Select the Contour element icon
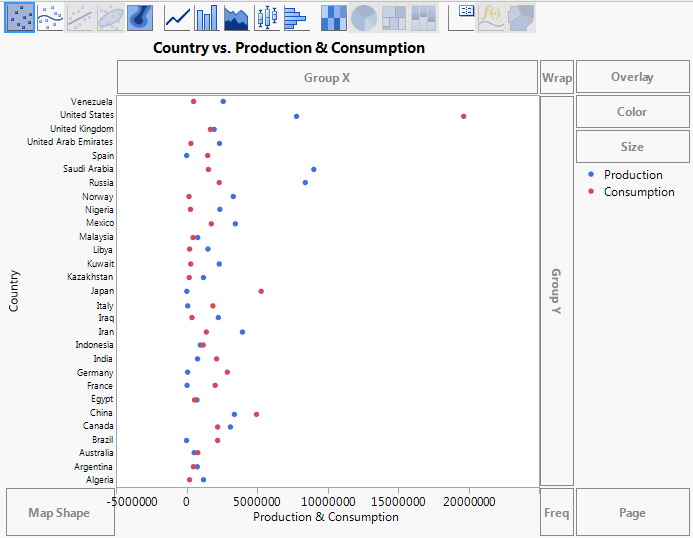Image resolution: width=693 pixels, height=538 pixels. [x=140, y=16]
